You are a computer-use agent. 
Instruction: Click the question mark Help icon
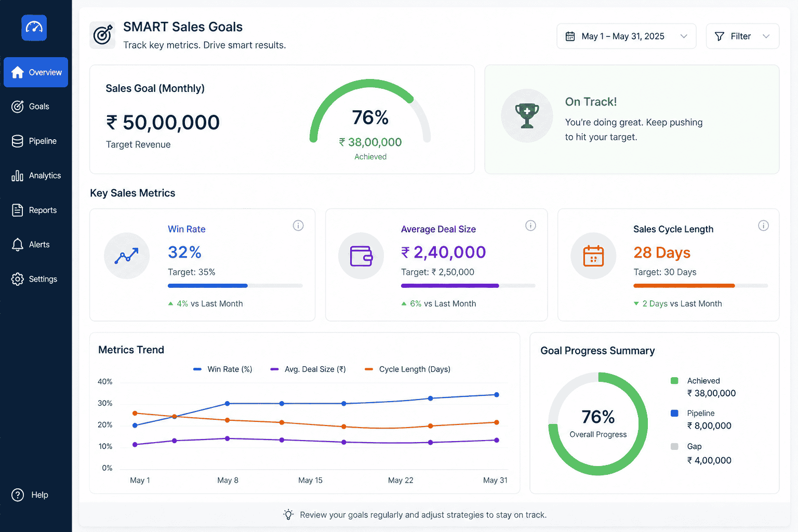tap(18, 495)
